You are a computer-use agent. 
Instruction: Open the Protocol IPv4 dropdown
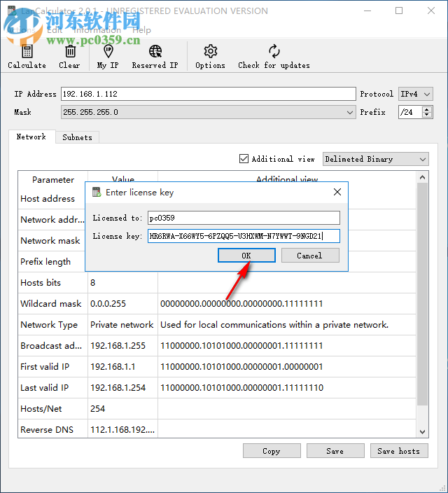tap(416, 94)
